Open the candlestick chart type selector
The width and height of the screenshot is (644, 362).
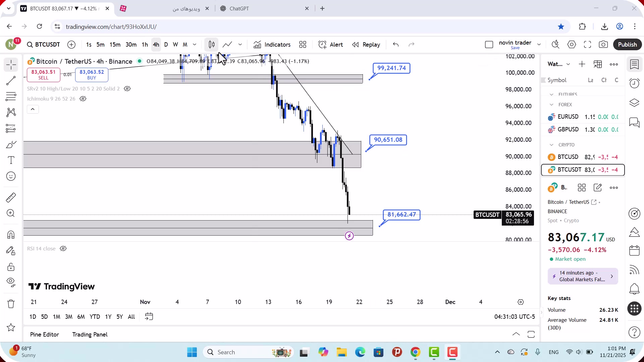(x=212, y=45)
